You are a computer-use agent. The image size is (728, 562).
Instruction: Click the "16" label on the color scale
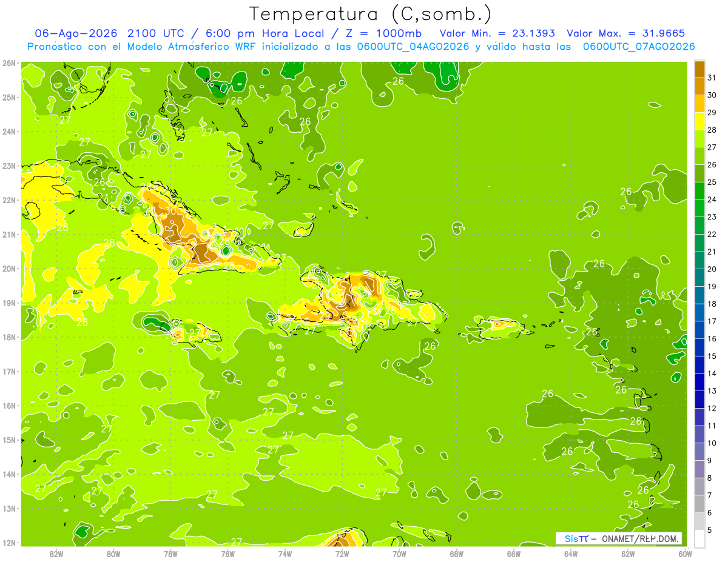pyautogui.click(x=712, y=339)
